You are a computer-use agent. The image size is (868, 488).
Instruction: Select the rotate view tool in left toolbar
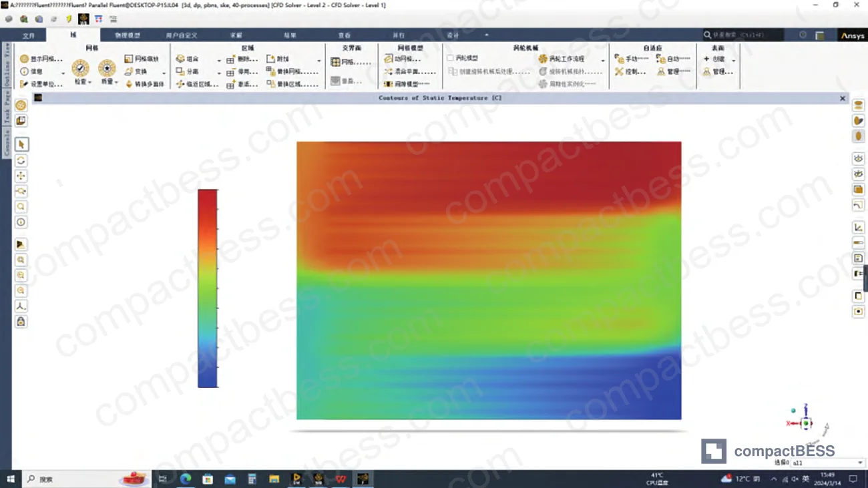21,160
